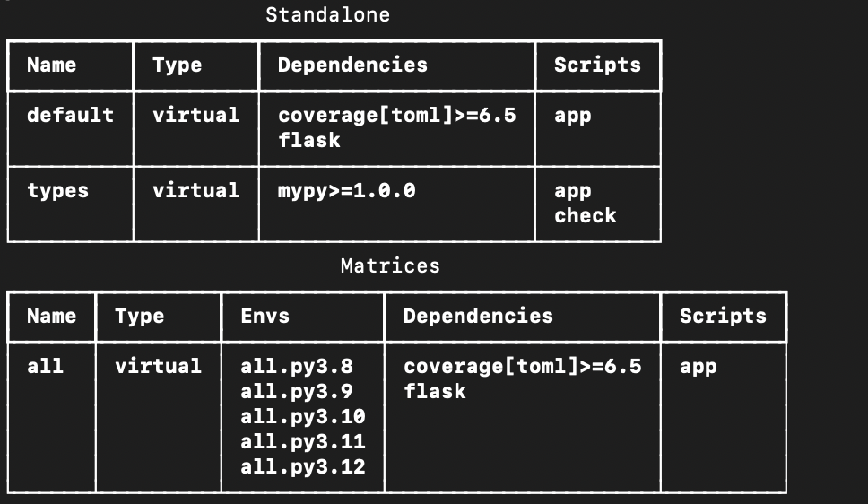
Task: Click the types environment name
Action: [x=57, y=191]
